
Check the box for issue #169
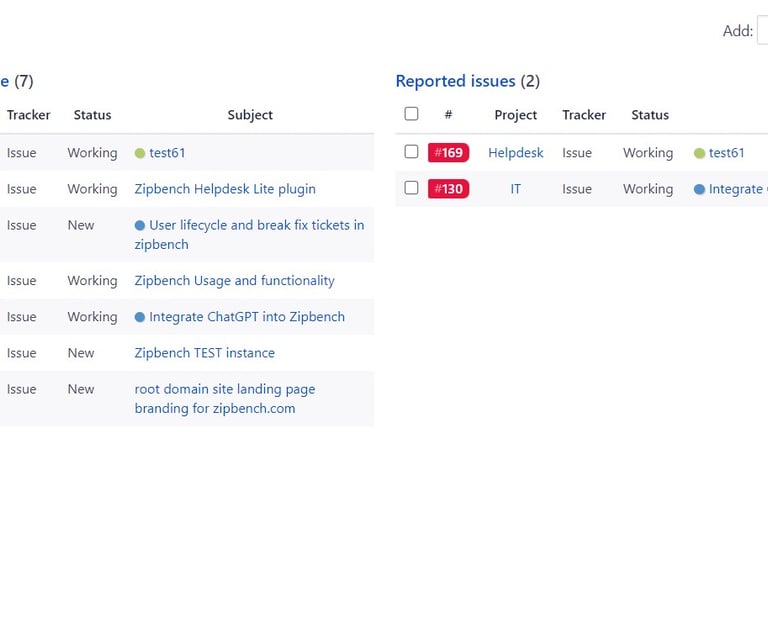pos(411,151)
